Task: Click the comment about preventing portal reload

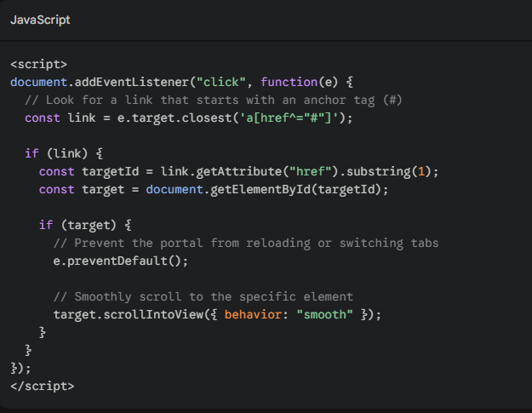Action: pos(245,243)
